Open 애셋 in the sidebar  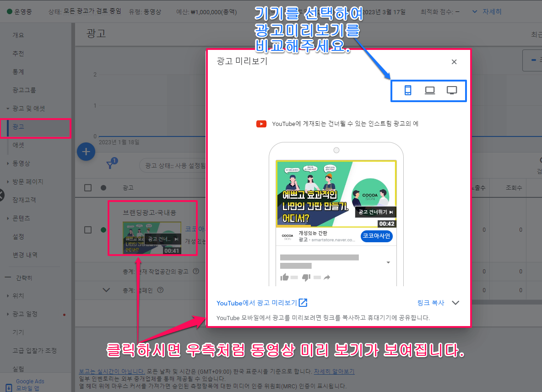point(18,145)
